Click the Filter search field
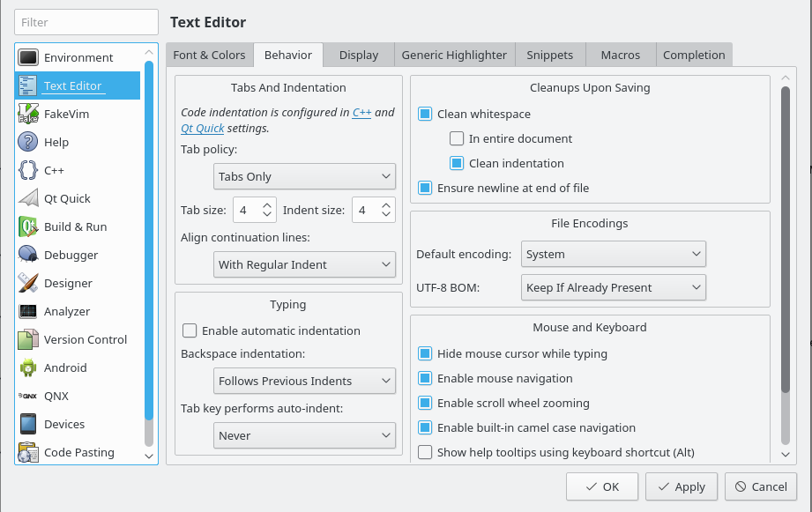Viewport: 812px width, 512px height. (85, 22)
